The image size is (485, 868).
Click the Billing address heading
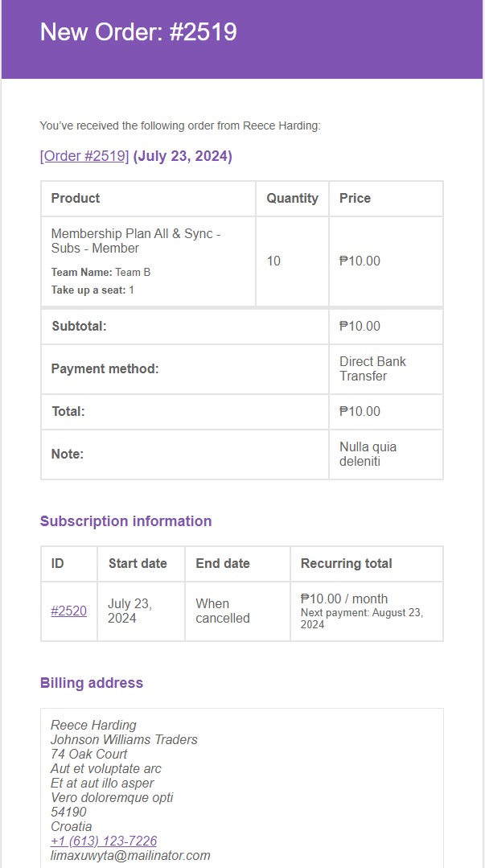pyautogui.click(x=92, y=683)
